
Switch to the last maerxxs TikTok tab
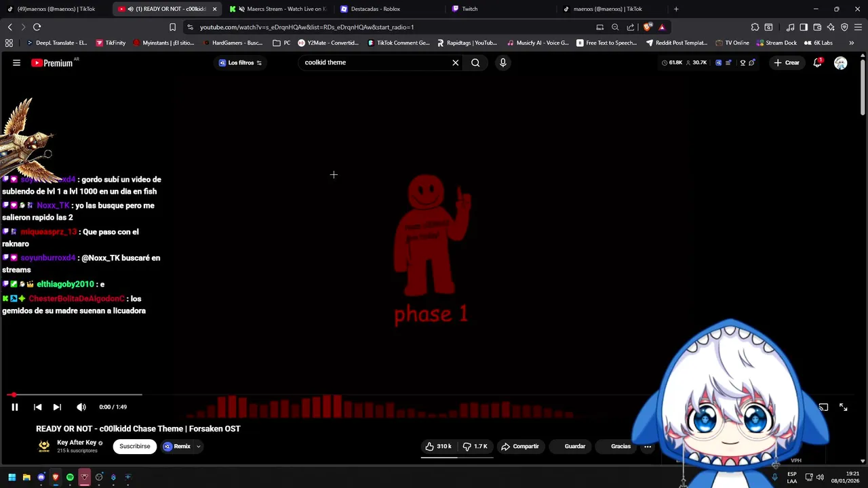click(610, 9)
